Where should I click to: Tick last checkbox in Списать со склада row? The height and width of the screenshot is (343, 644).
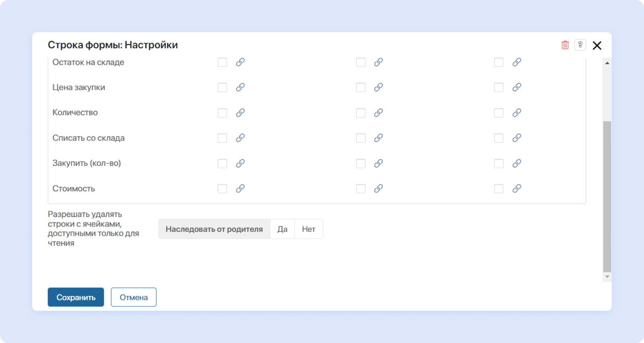coord(499,138)
